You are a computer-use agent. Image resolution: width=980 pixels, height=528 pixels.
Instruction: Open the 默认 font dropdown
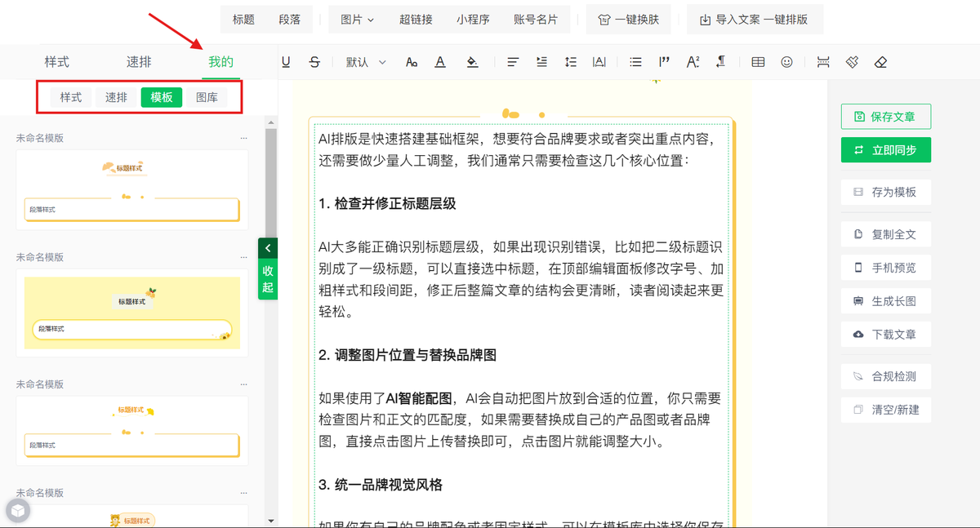pos(366,62)
